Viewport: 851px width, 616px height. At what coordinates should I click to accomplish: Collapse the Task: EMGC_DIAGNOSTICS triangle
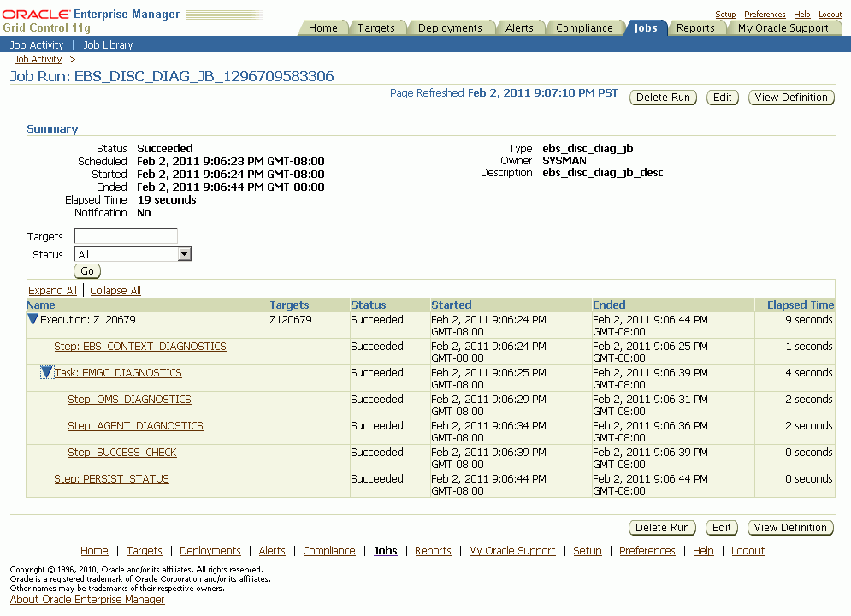point(46,372)
